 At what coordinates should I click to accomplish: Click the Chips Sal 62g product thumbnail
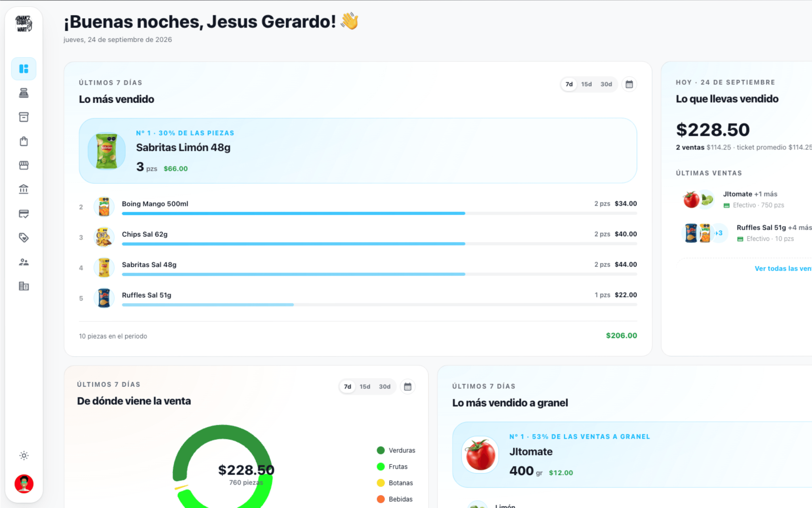(x=104, y=237)
